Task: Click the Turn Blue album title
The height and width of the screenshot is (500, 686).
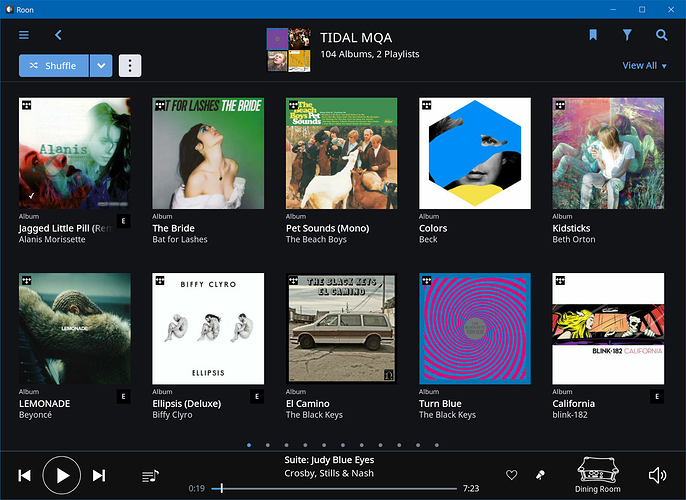Action: click(x=440, y=403)
